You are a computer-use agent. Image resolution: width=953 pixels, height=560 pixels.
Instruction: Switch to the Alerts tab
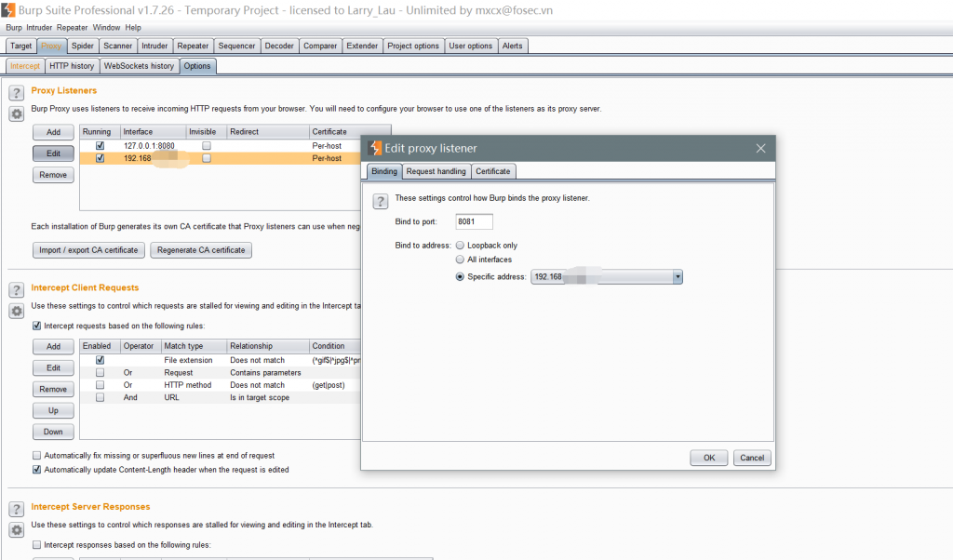[513, 46]
